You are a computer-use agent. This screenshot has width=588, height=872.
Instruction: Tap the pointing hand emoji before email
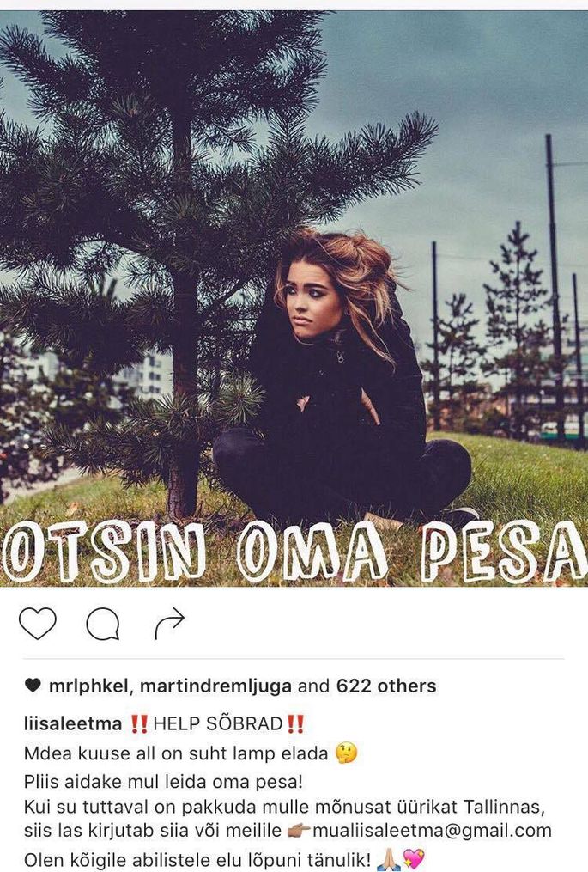(x=299, y=831)
